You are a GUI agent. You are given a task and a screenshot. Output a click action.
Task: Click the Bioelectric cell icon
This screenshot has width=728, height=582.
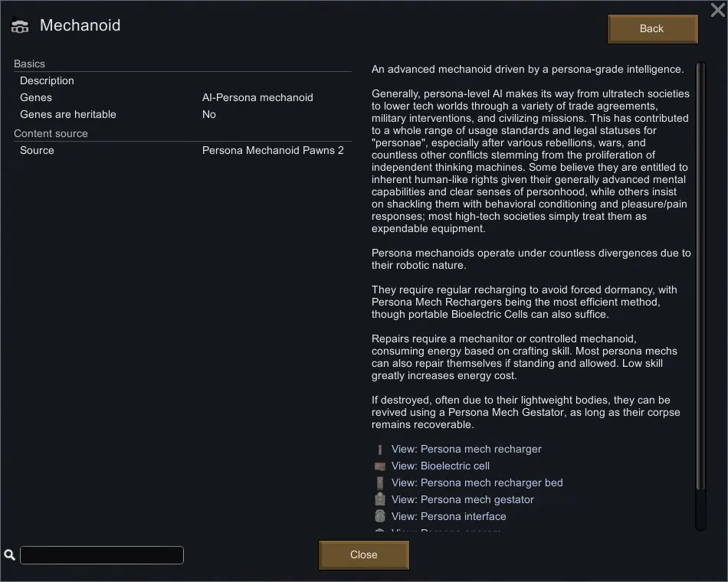(x=379, y=466)
